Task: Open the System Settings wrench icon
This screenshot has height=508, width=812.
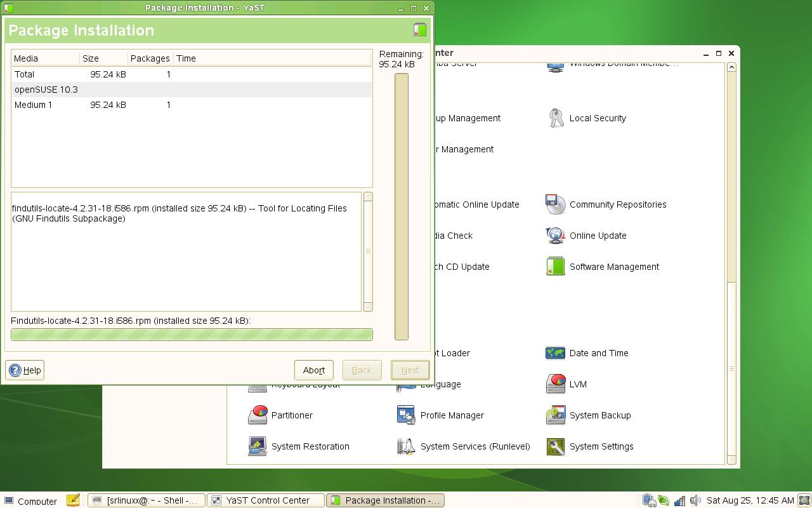Action: [x=556, y=446]
